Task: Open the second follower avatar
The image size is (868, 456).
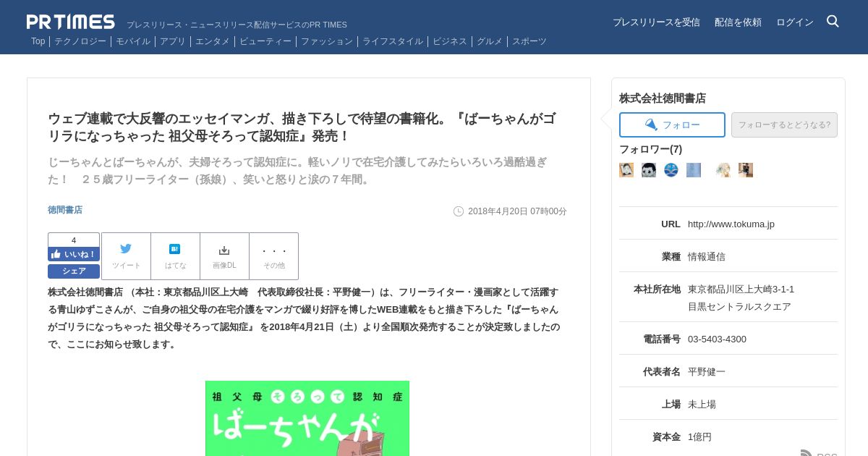Action: 649,170
